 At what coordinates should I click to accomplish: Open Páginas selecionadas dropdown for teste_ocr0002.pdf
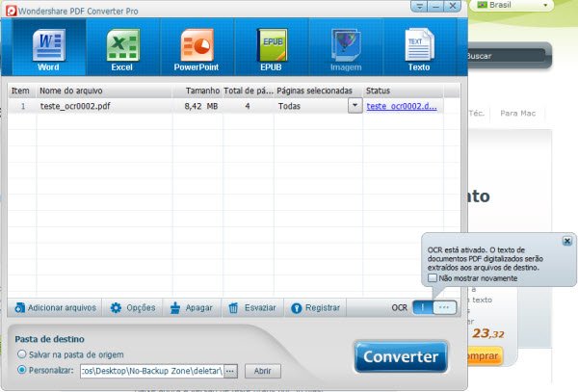point(355,106)
